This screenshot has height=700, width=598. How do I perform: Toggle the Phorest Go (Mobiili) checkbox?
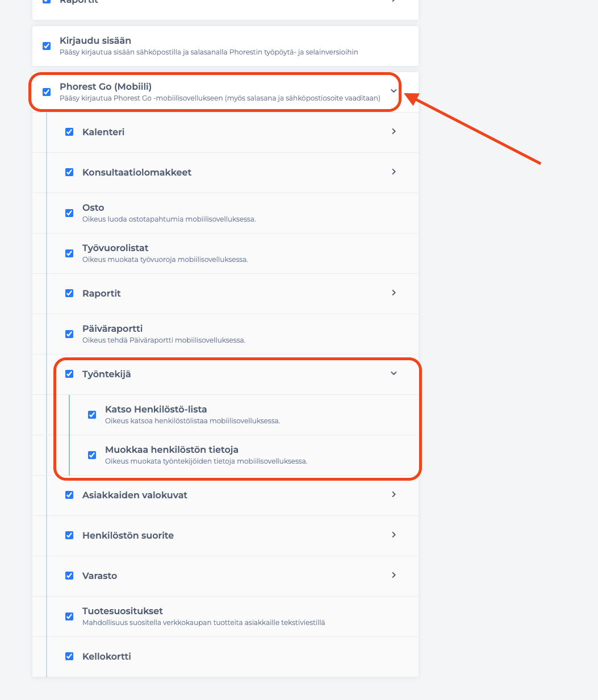pos(47,92)
